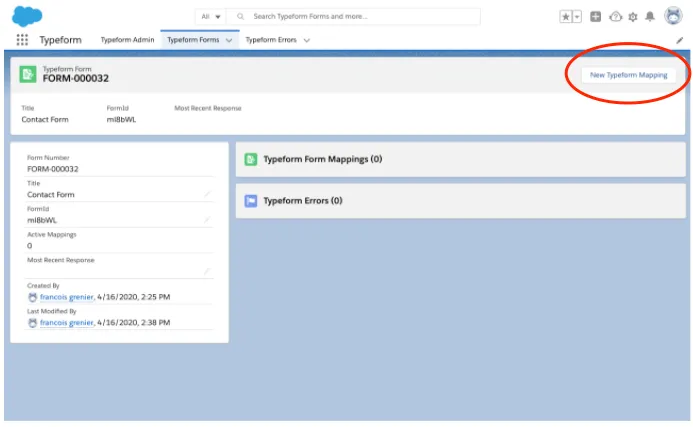
Task: Open the All search scope dropdown
Action: click(x=210, y=16)
